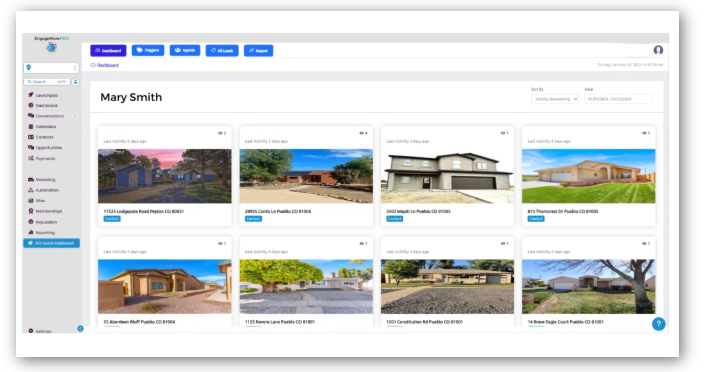Viewport: 705px width, 372px height.
Task: Open Launchpad in the sidebar
Action: point(43,95)
